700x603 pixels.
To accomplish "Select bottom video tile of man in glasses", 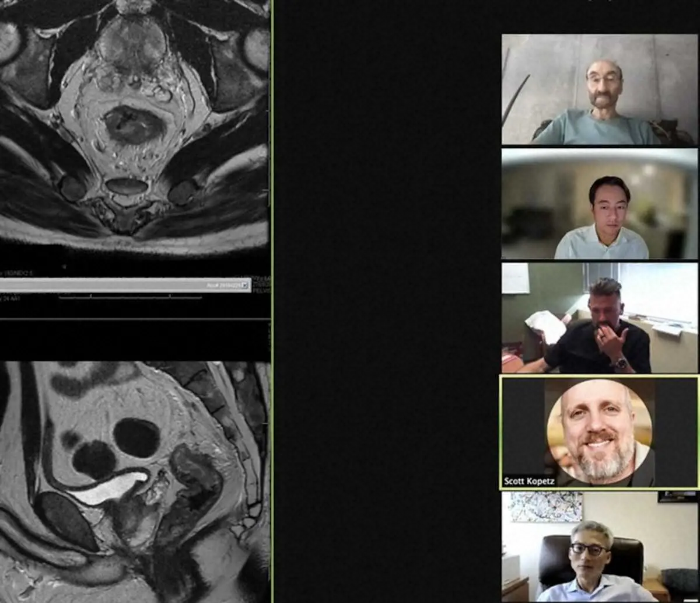I will (x=600, y=546).
